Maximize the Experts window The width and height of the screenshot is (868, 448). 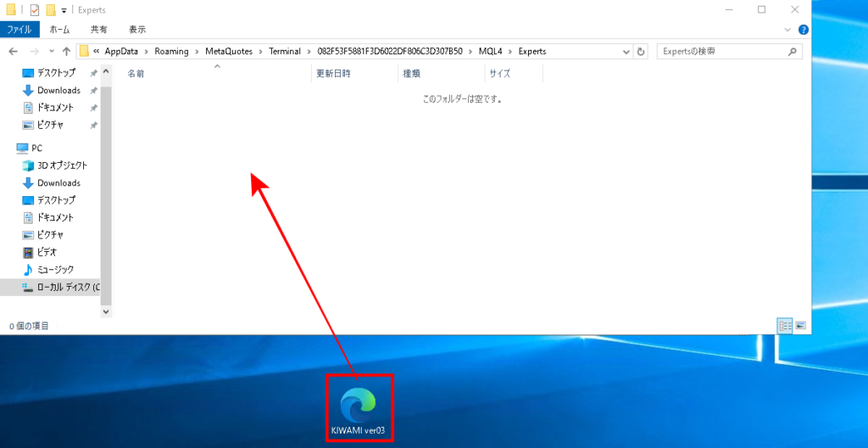762,9
